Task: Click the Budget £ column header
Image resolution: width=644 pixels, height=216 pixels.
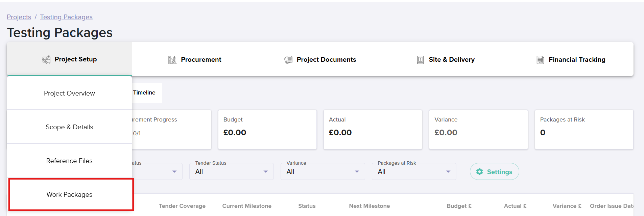Action: tap(459, 206)
